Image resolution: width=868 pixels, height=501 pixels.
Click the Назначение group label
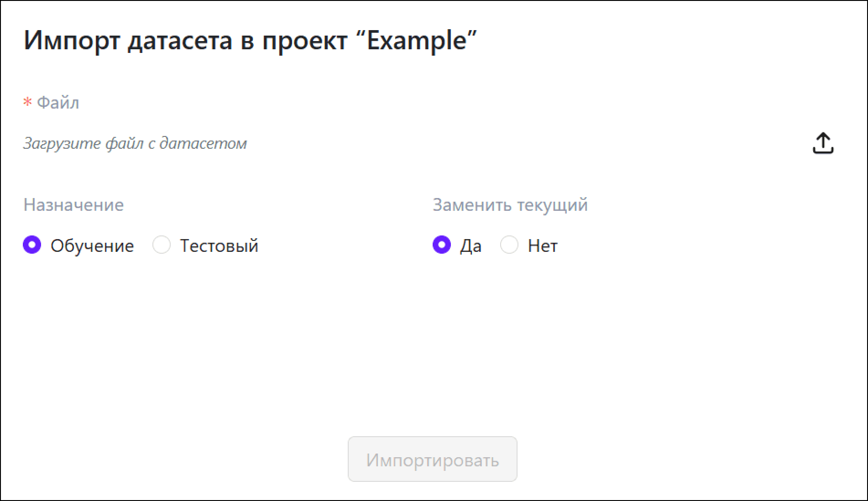73,205
